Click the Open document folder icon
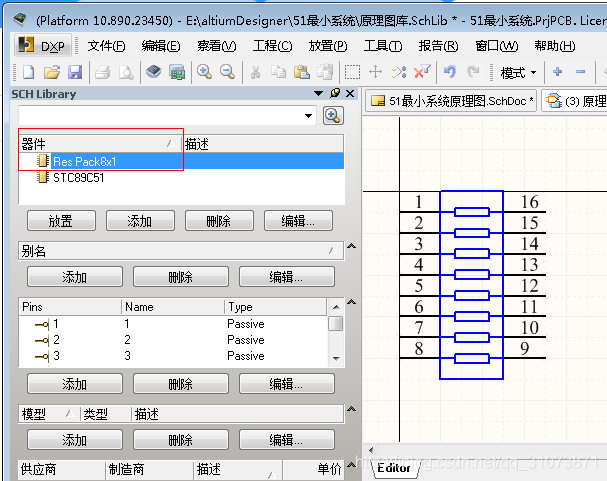Image resolution: width=607 pixels, height=481 pixels. [52, 72]
